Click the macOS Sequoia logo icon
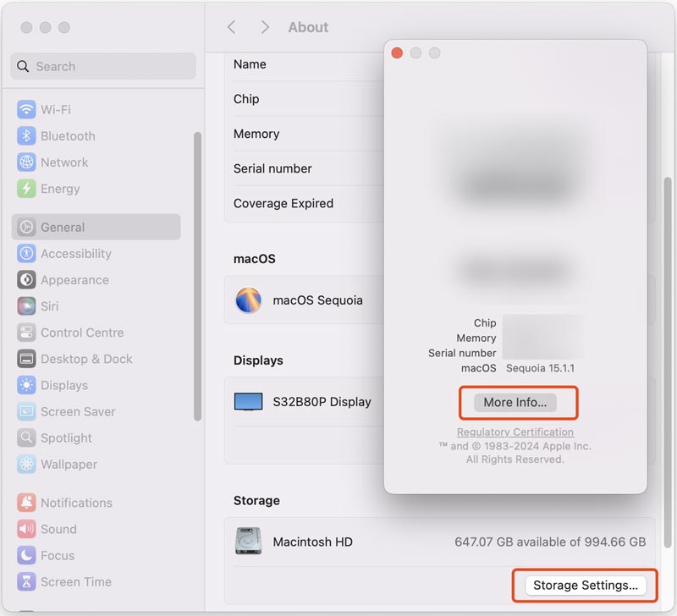Image resolution: width=677 pixels, height=616 pixels. coord(248,300)
